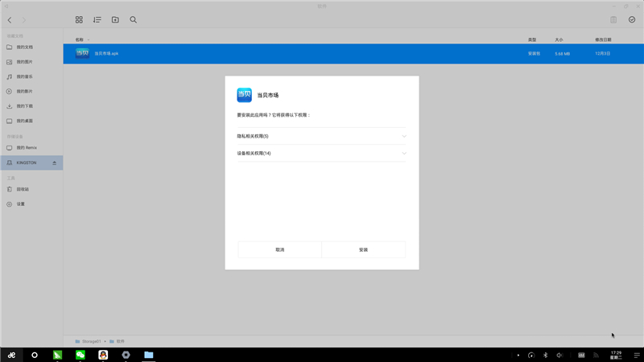Eject the KINGSTON drive

pyautogui.click(x=54, y=163)
